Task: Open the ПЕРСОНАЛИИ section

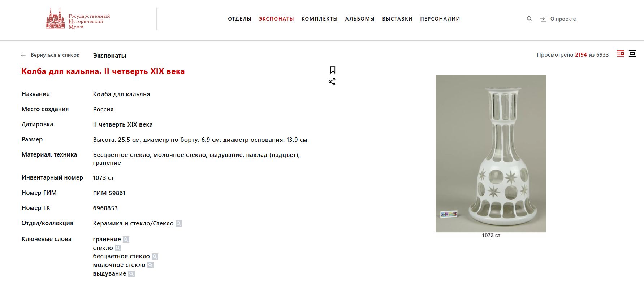Action: coord(440,19)
